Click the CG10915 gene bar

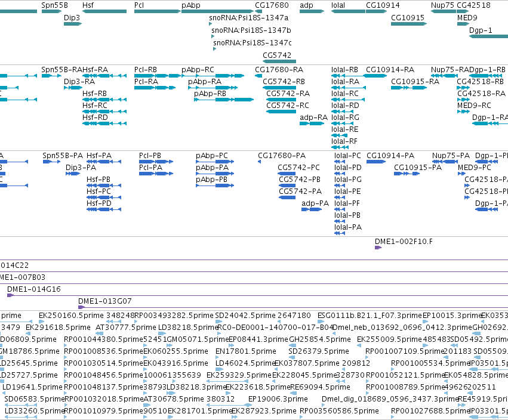409,24
